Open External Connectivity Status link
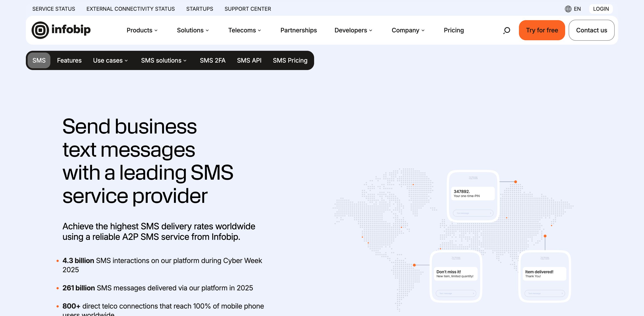This screenshot has height=316, width=644. pos(131,9)
